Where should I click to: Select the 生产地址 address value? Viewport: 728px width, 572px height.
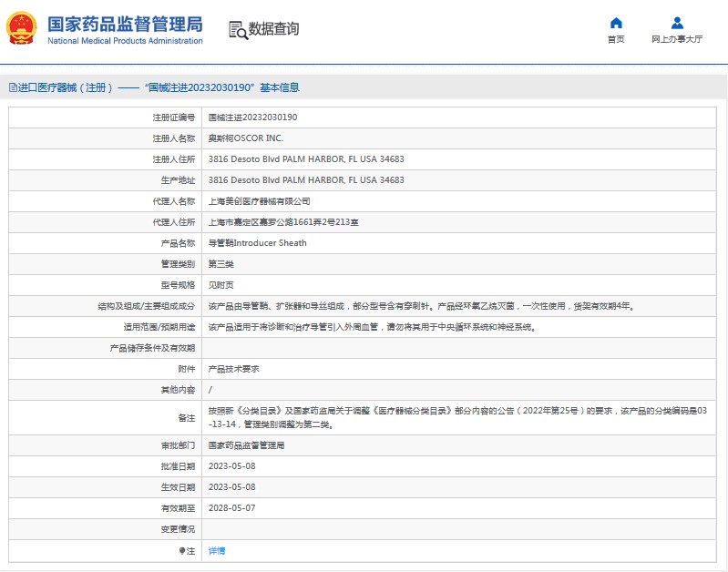306,180
